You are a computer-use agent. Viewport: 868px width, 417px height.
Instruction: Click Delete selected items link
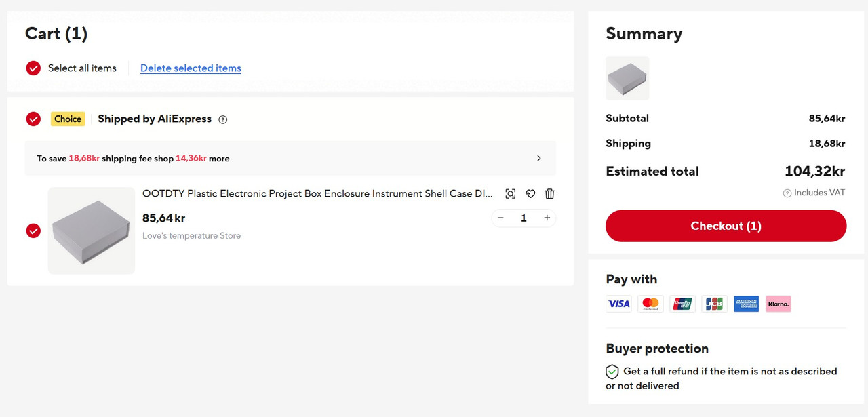191,68
